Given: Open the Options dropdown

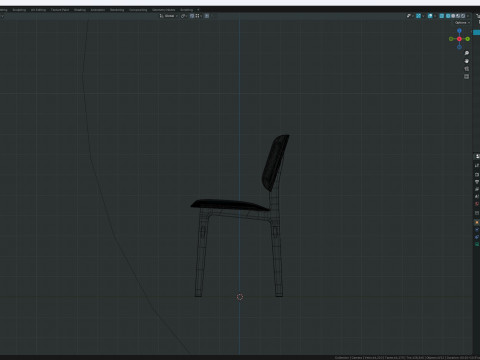Looking at the screenshot, I should point(462,23).
